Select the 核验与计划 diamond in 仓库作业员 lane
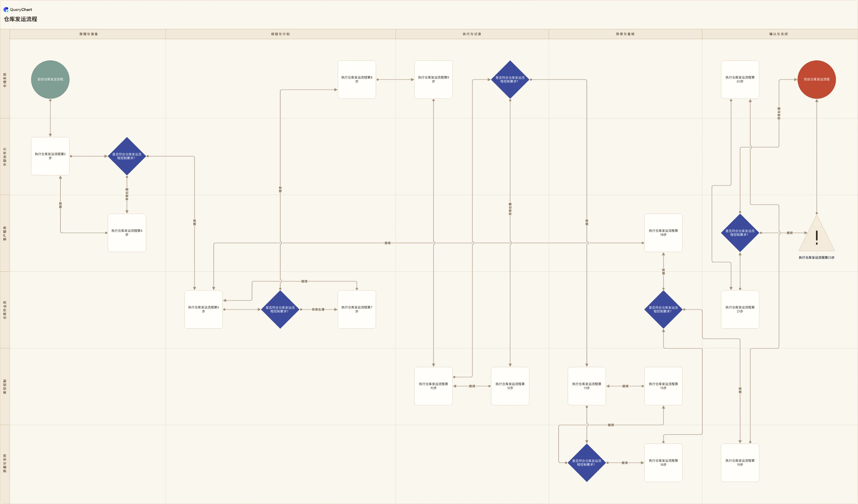The height and width of the screenshot is (504, 858). pos(280,309)
